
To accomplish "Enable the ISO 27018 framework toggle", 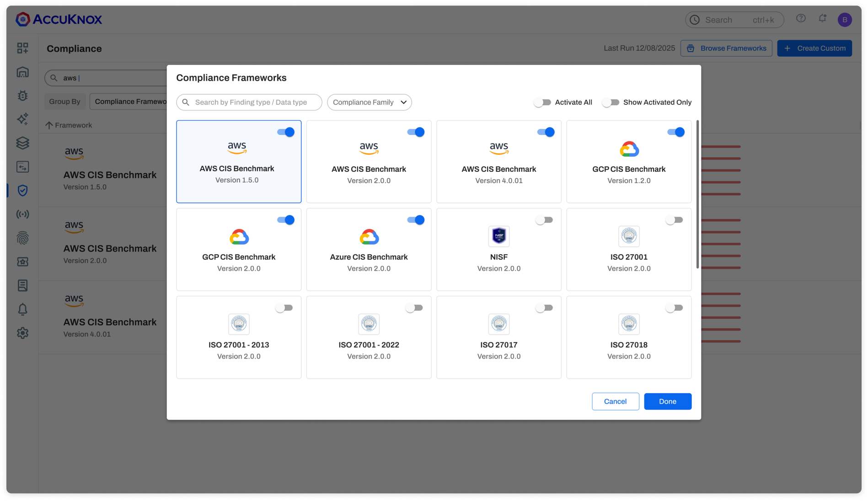I will tap(674, 308).
